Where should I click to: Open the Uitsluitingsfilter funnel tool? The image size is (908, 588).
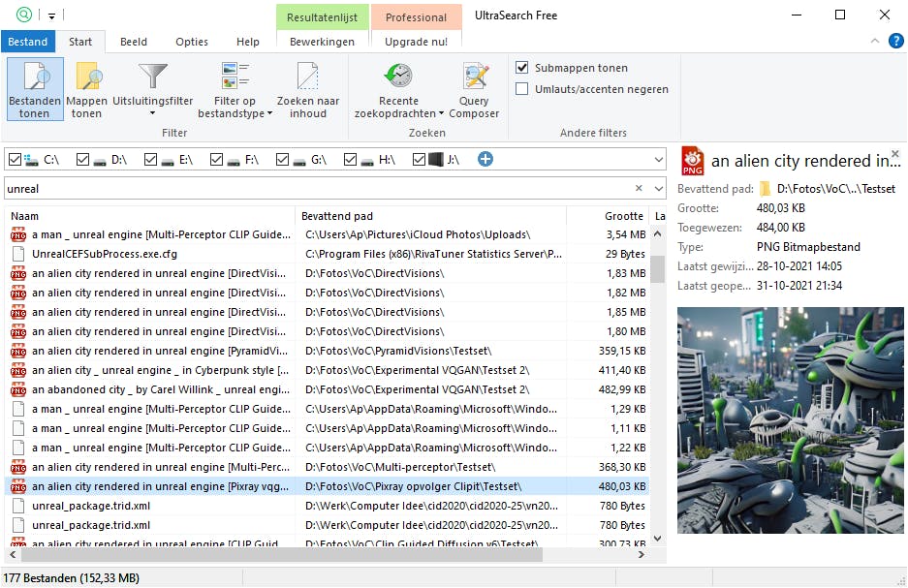[152, 77]
